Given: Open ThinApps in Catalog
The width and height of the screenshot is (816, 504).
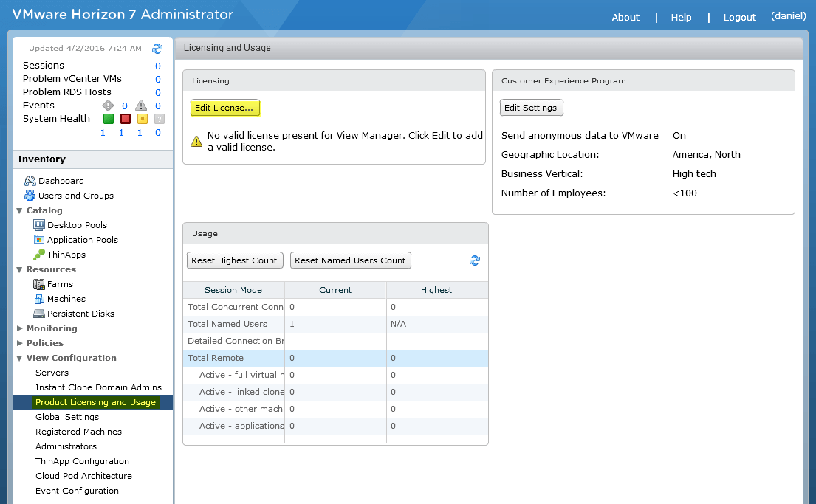Looking at the screenshot, I should [66, 255].
